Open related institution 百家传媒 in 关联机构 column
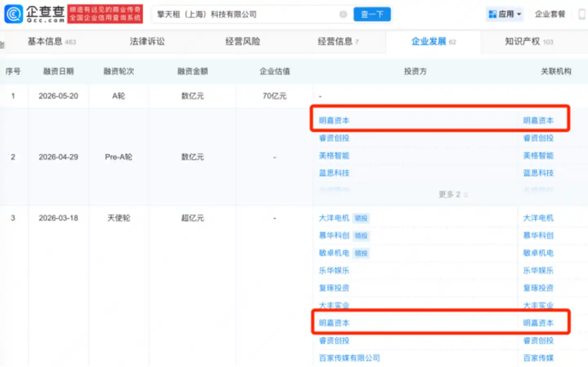Screen dimensions: 588x367 point(538,358)
